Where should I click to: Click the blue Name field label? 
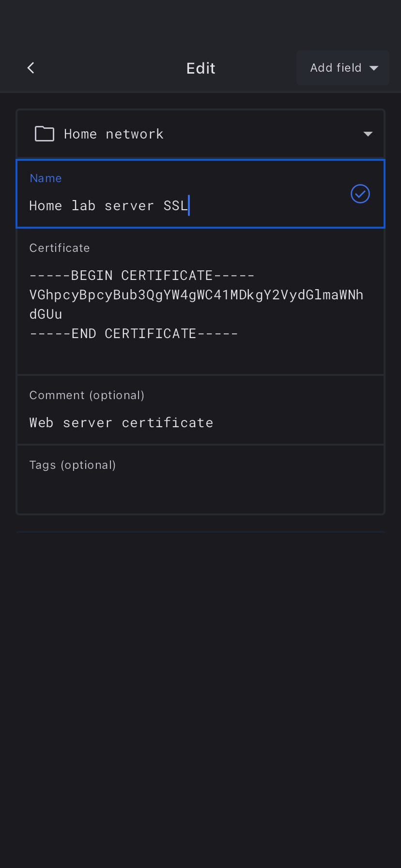[x=46, y=178]
